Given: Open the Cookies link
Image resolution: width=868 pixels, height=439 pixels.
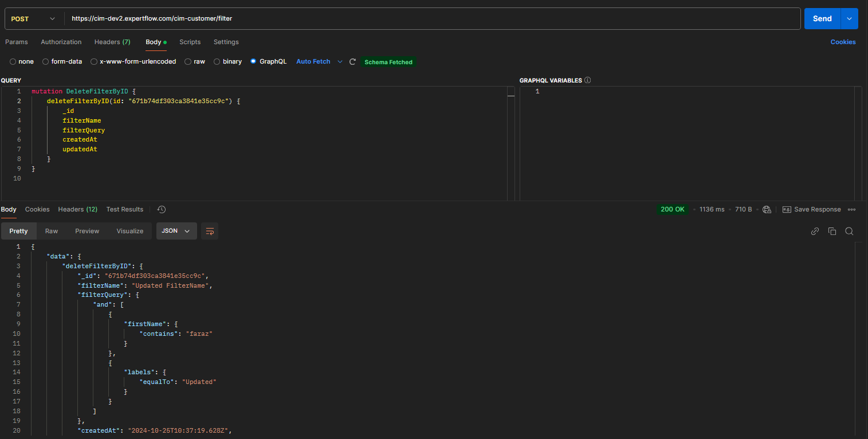Looking at the screenshot, I should (843, 42).
